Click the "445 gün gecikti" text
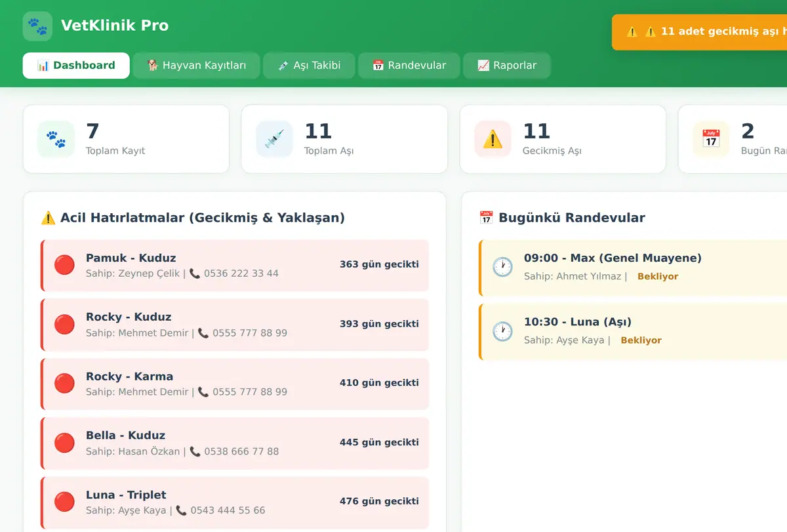The width and height of the screenshot is (787, 532). pos(379,443)
